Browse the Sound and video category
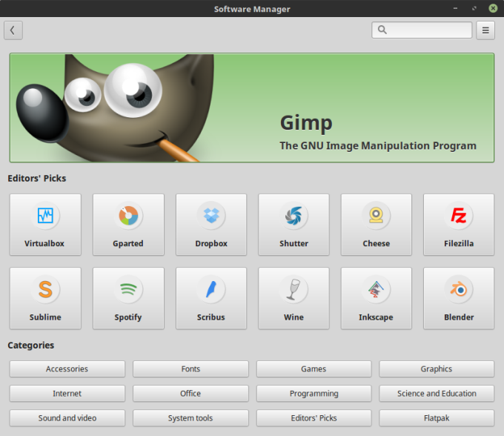This screenshot has height=436, width=504. click(x=67, y=418)
